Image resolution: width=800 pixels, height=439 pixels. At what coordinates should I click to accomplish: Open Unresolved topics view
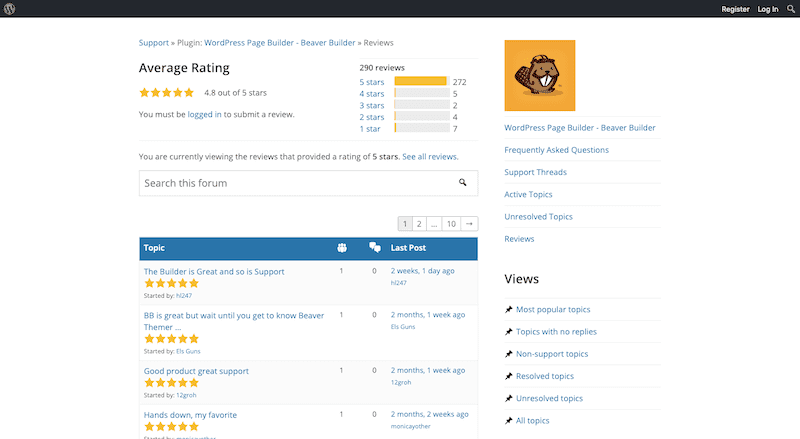click(x=549, y=398)
